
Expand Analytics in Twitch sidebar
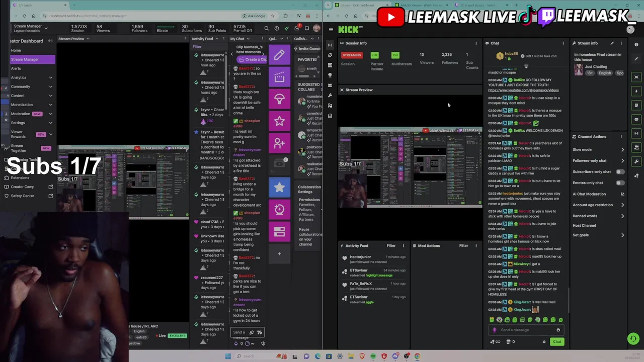[50, 77]
